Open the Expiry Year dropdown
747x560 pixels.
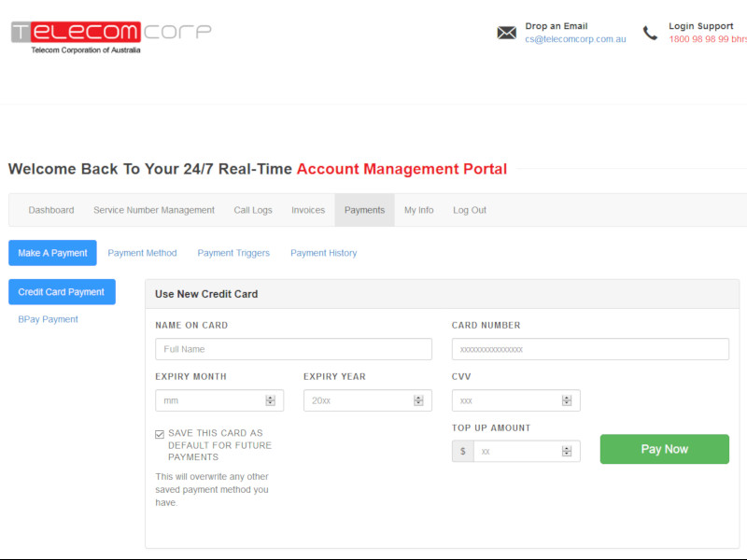367,399
